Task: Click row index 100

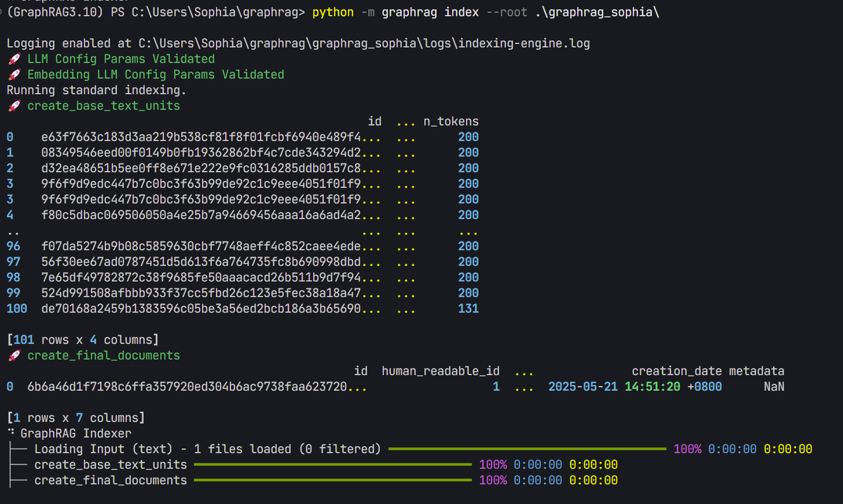Action: (x=16, y=309)
